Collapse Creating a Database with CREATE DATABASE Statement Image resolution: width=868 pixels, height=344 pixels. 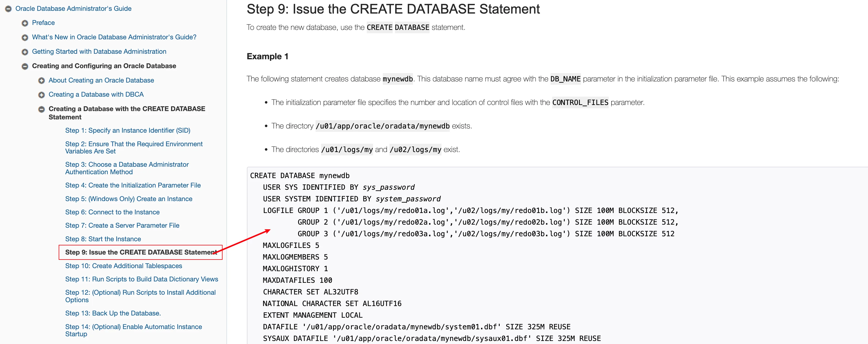coord(41,109)
